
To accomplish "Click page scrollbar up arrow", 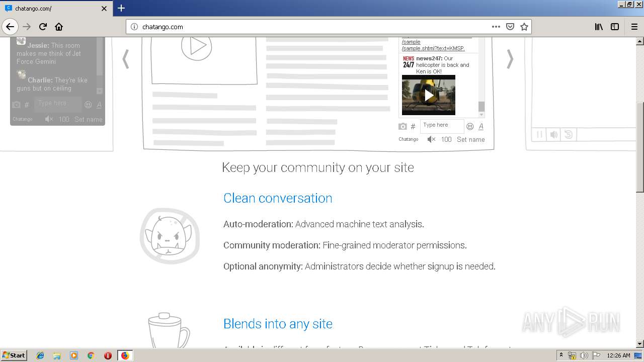I will 639,41.
